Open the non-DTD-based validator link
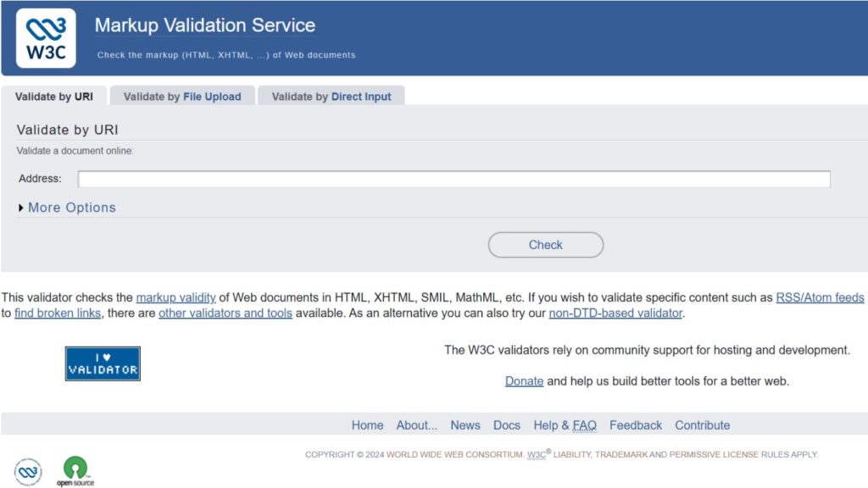This screenshot has height=488, width=868. pos(615,313)
